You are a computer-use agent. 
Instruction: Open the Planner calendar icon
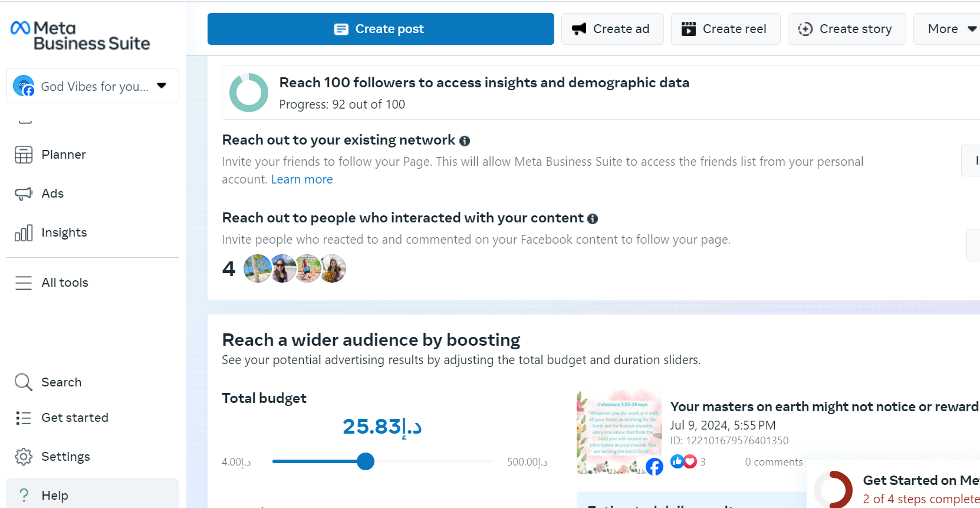24,155
